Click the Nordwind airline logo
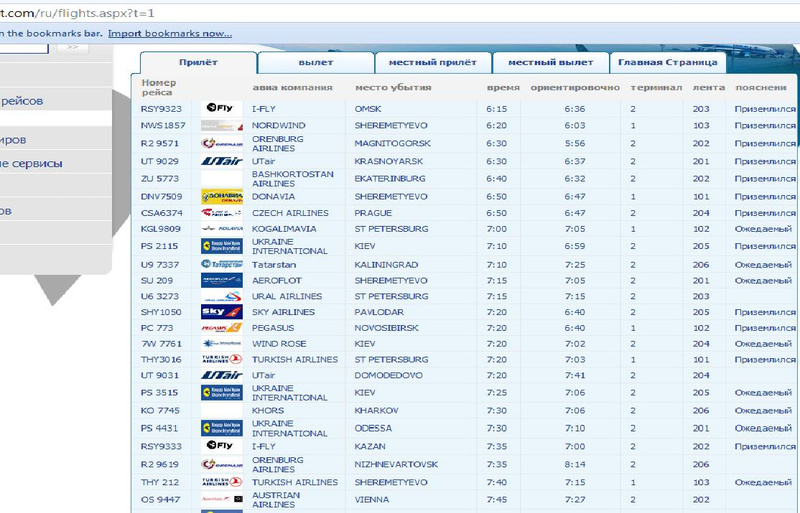The width and height of the screenshot is (800, 513). [221, 126]
